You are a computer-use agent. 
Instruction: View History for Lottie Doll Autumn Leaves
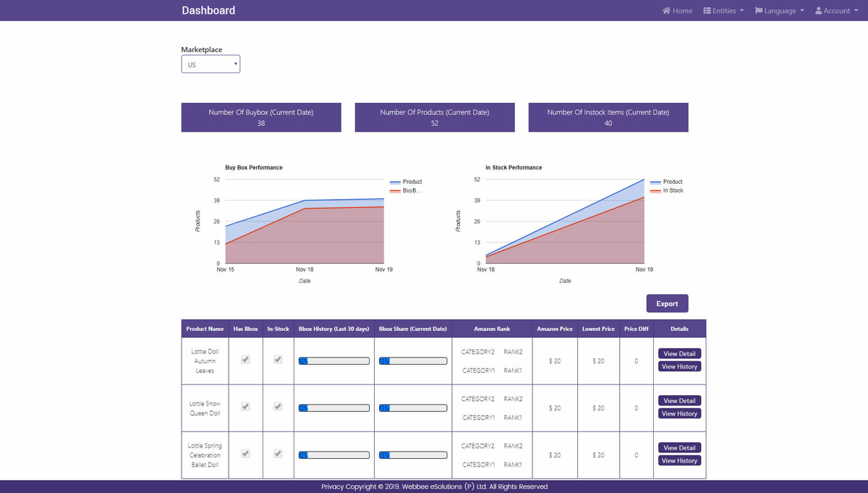tap(679, 366)
